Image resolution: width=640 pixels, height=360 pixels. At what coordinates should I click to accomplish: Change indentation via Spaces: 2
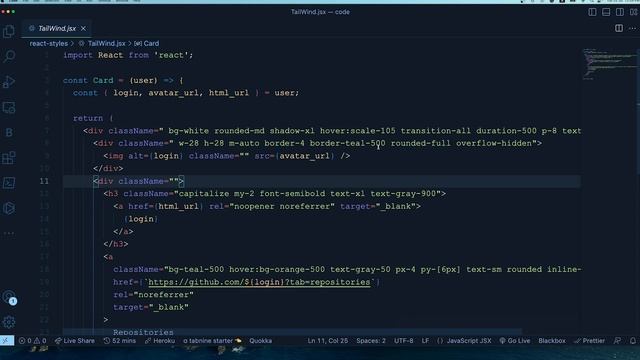[x=371, y=340]
